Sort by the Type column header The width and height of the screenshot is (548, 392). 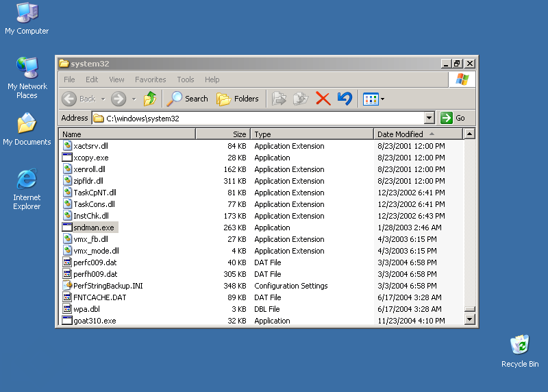coord(312,134)
